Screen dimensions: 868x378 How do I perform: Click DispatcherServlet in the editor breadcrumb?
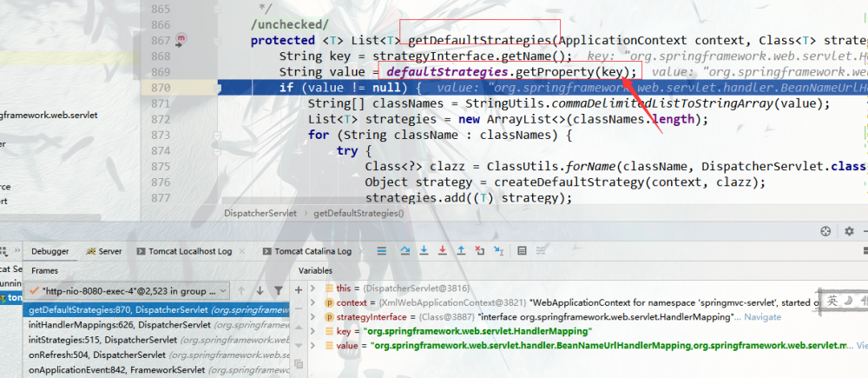[260, 213]
